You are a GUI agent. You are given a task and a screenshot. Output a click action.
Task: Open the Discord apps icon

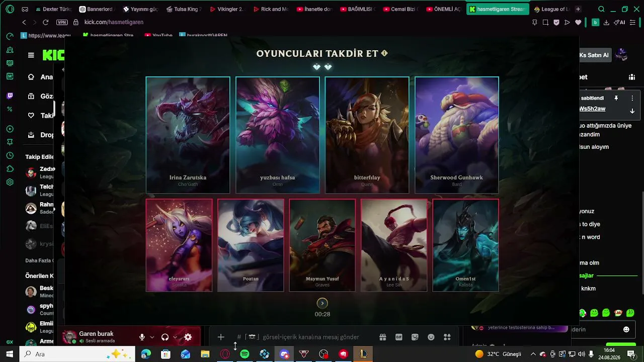click(447, 337)
